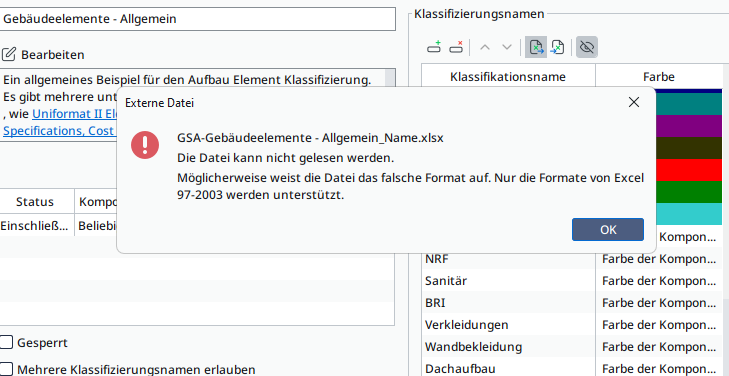Check the Gesperrt checkbox
This screenshot has width=729, height=376.
(6, 343)
